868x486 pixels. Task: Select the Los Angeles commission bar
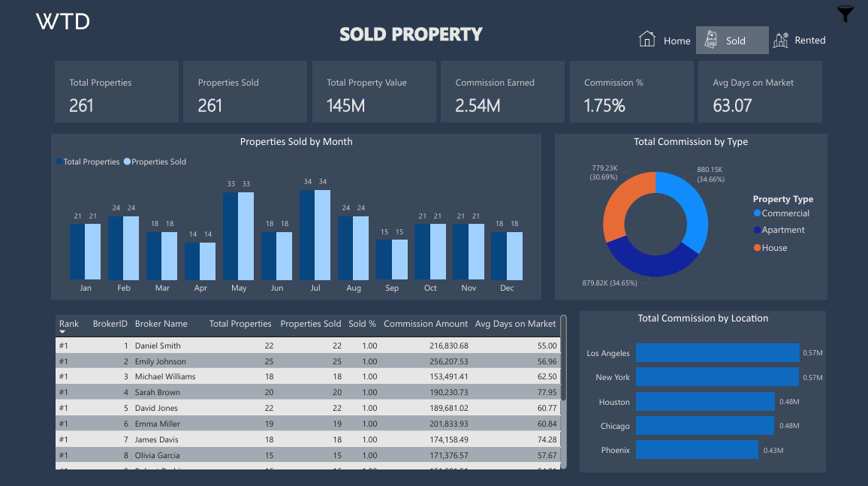(x=717, y=352)
